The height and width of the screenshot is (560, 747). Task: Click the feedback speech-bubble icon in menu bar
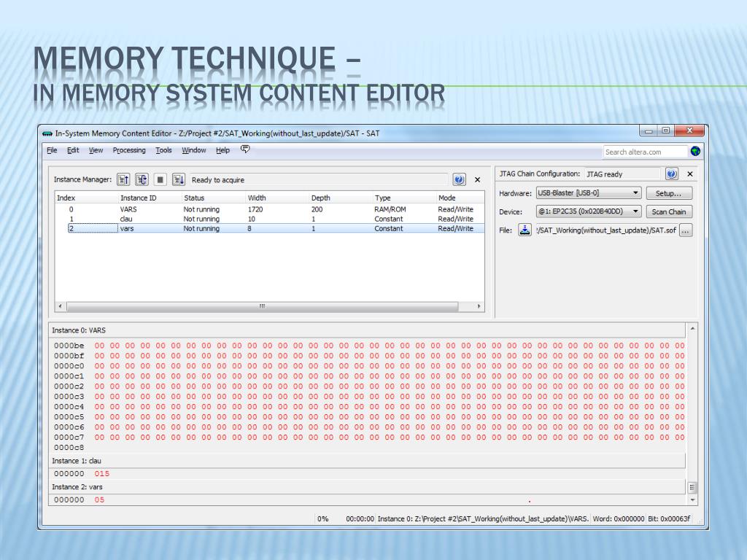pos(245,149)
